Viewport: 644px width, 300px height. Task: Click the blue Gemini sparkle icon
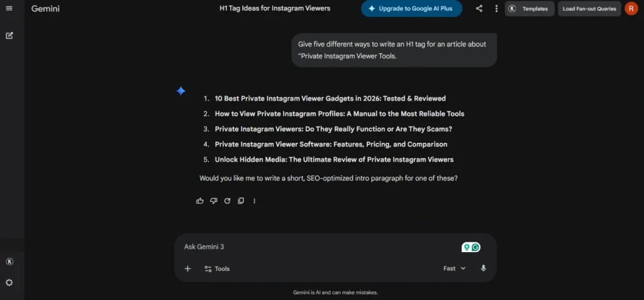click(x=181, y=91)
